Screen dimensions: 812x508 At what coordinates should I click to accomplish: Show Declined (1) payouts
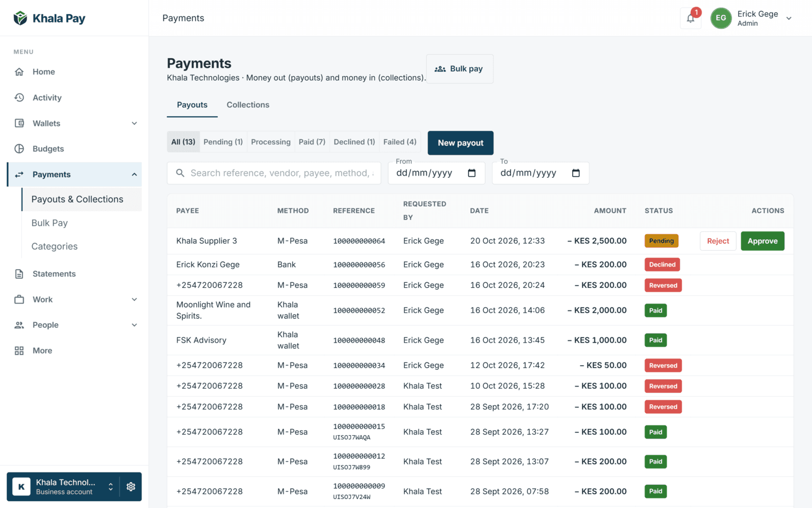pos(354,142)
